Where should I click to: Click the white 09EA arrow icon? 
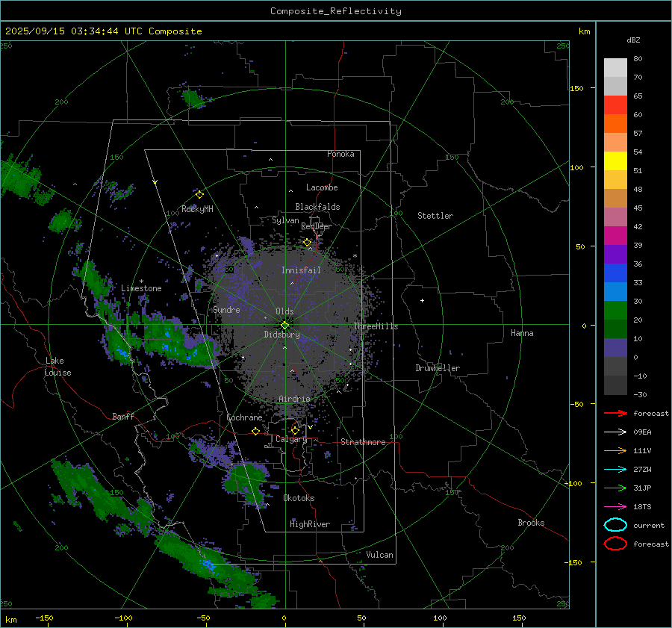(x=615, y=432)
